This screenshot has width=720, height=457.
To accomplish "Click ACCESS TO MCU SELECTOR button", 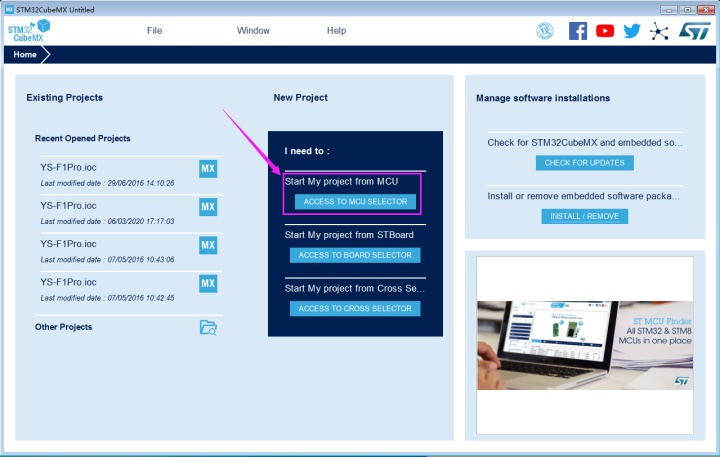I will (x=355, y=202).
